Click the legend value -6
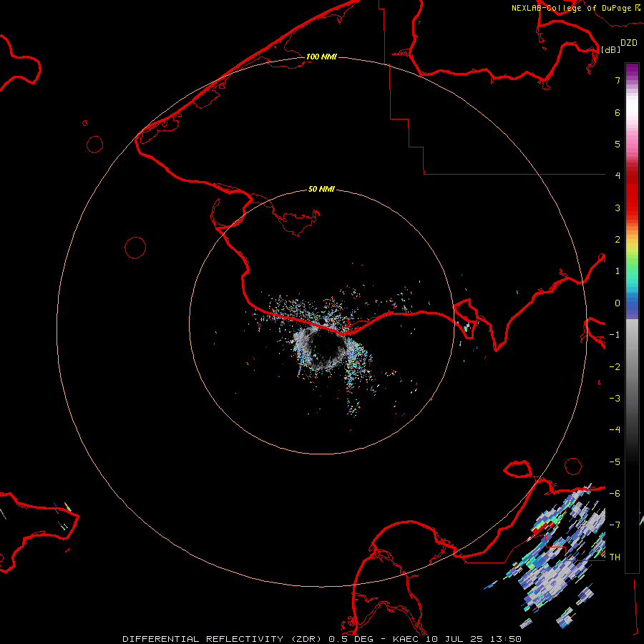 pyautogui.click(x=615, y=493)
